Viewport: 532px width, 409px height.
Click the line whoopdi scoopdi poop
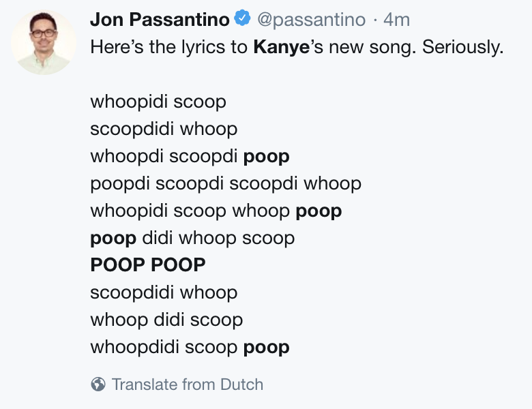tap(190, 157)
